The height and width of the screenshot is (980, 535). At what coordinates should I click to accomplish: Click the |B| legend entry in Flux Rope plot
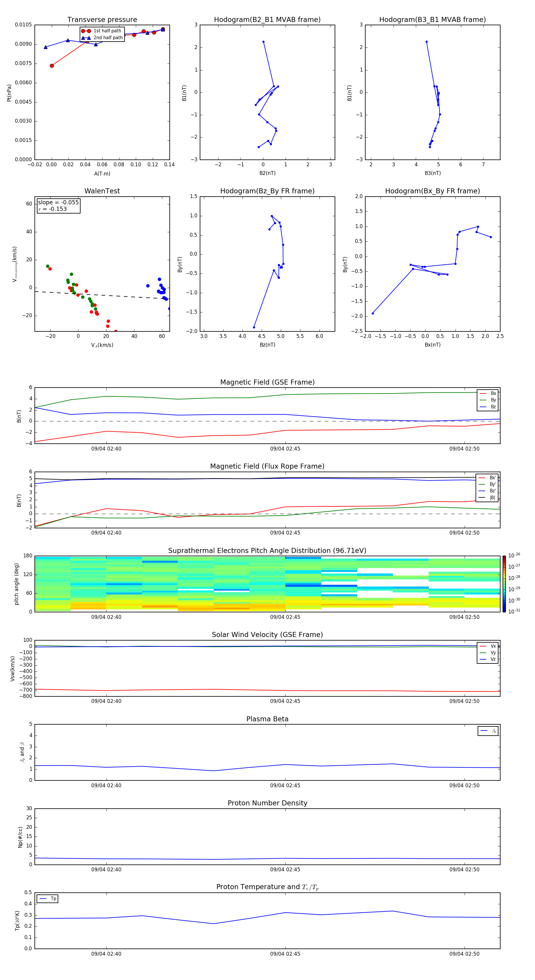tap(487, 498)
